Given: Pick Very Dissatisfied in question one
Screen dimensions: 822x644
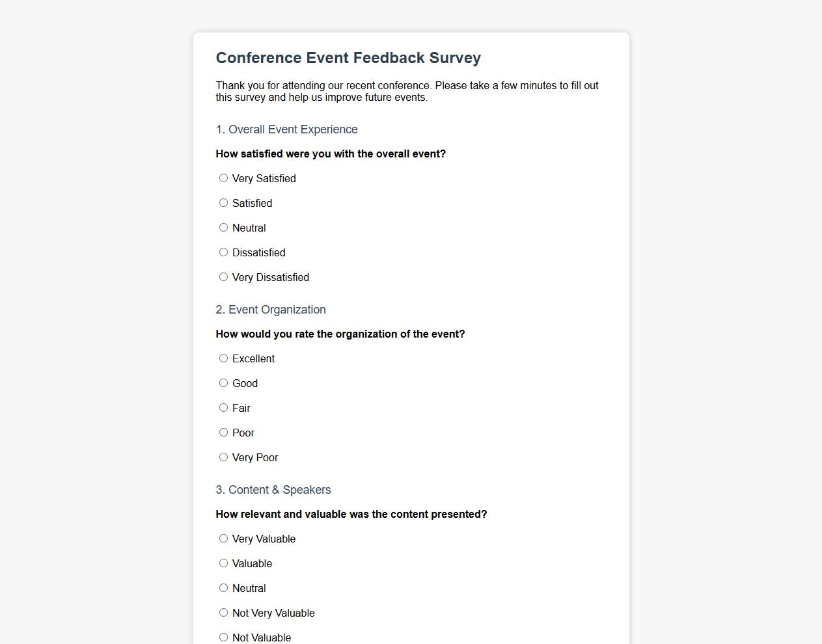Looking at the screenshot, I should 223,276.
